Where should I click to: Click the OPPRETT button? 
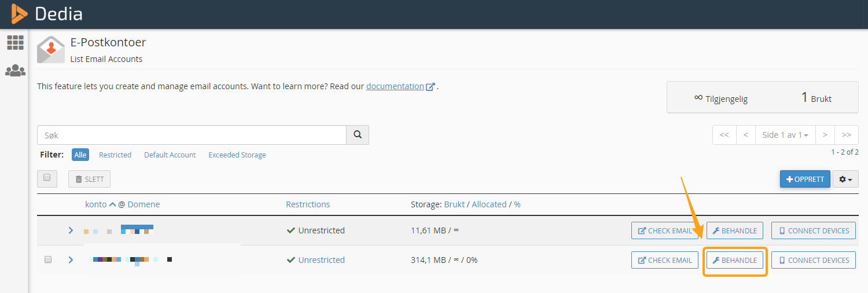[x=805, y=180]
